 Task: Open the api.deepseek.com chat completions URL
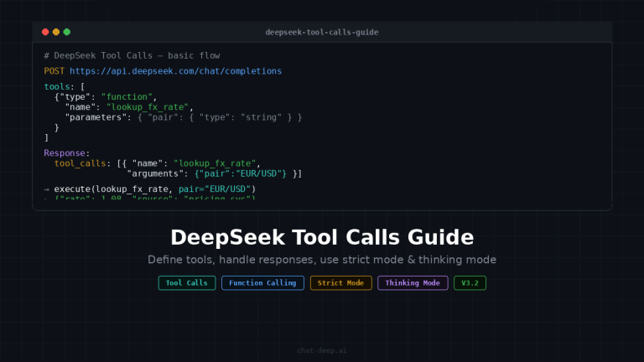[x=175, y=71]
